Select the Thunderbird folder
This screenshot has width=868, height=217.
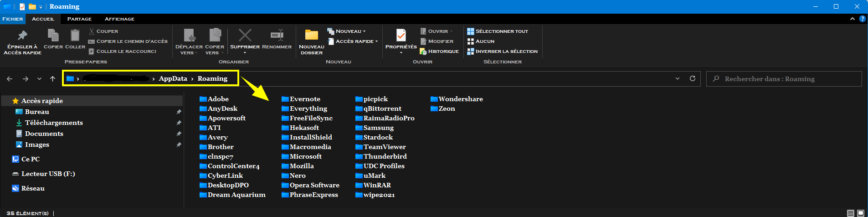(381, 156)
